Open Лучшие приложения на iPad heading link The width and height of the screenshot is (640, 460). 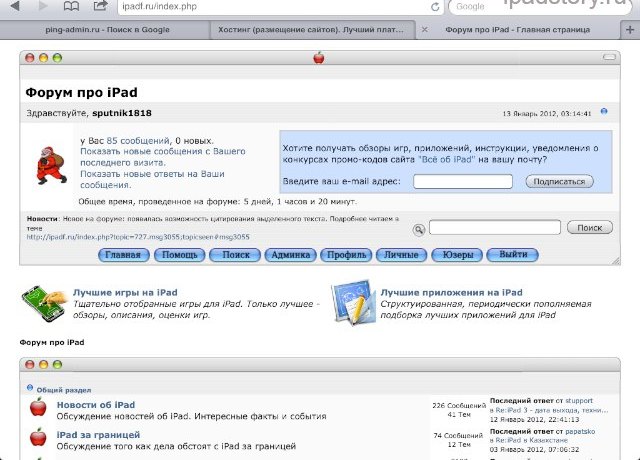tap(451, 293)
